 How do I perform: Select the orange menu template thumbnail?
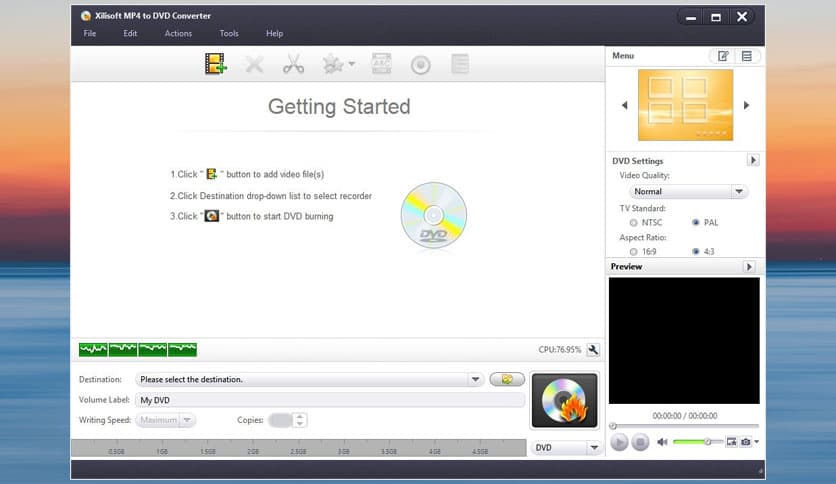(x=685, y=105)
